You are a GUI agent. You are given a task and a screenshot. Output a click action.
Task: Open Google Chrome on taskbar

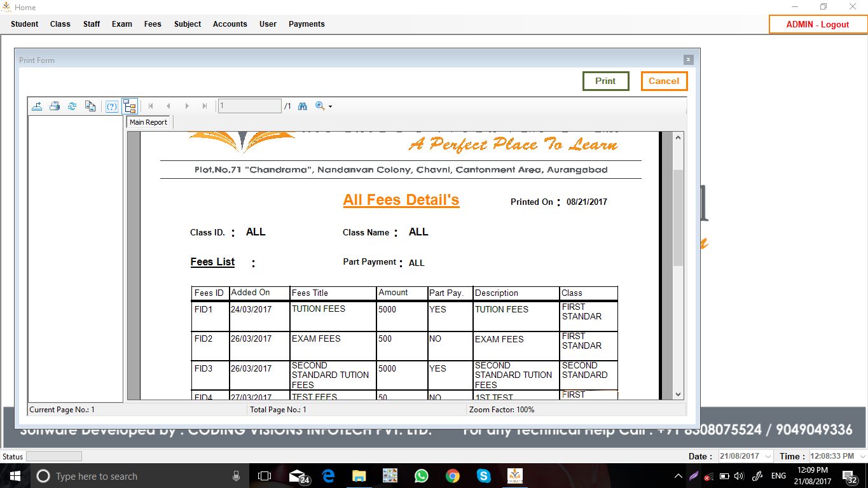click(452, 476)
